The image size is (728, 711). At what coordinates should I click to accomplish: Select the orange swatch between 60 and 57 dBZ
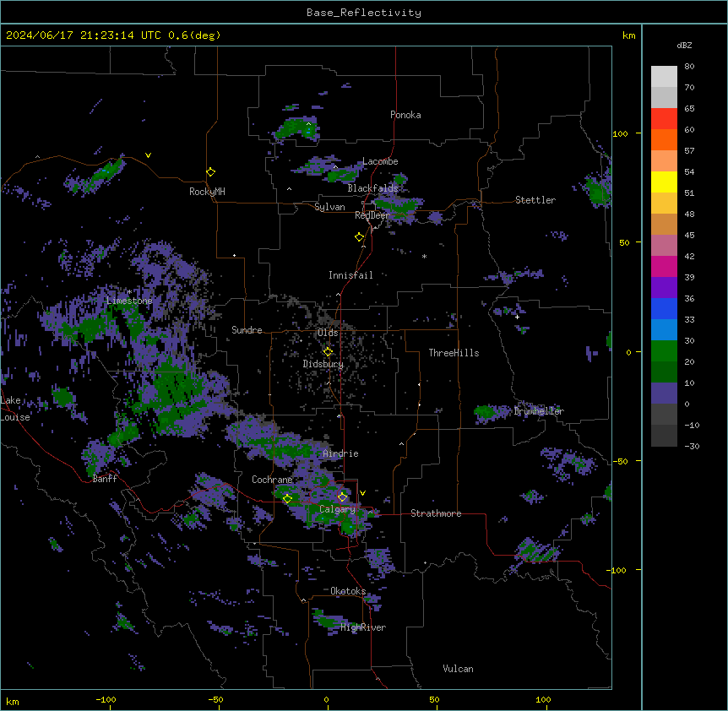pos(664,139)
